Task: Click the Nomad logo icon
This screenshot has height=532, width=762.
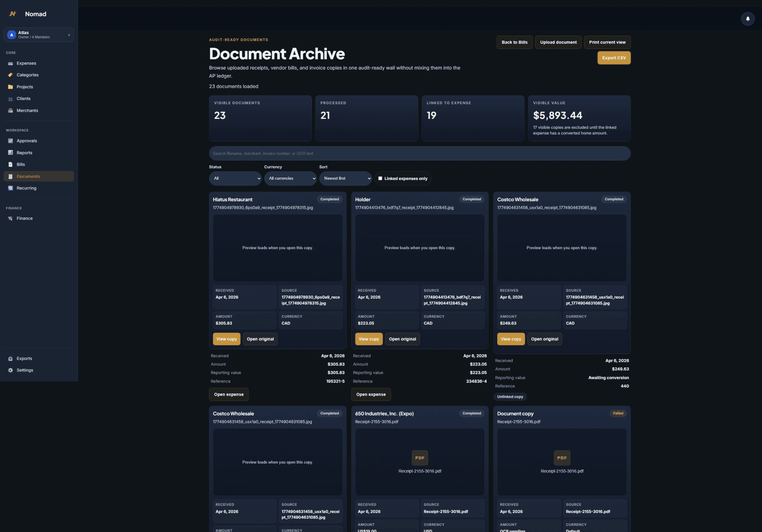Action: tap(13, 14)
